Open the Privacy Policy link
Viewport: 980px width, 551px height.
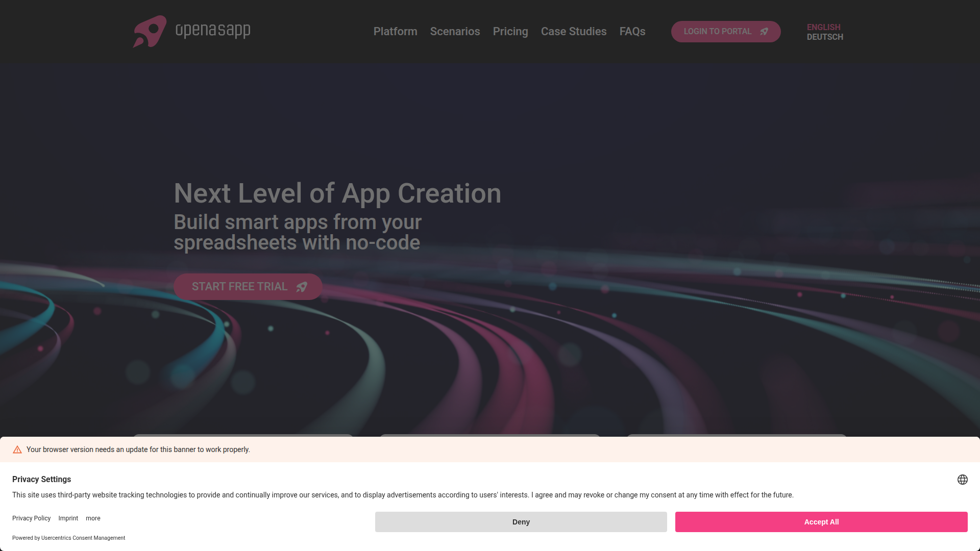pos(32,518)
